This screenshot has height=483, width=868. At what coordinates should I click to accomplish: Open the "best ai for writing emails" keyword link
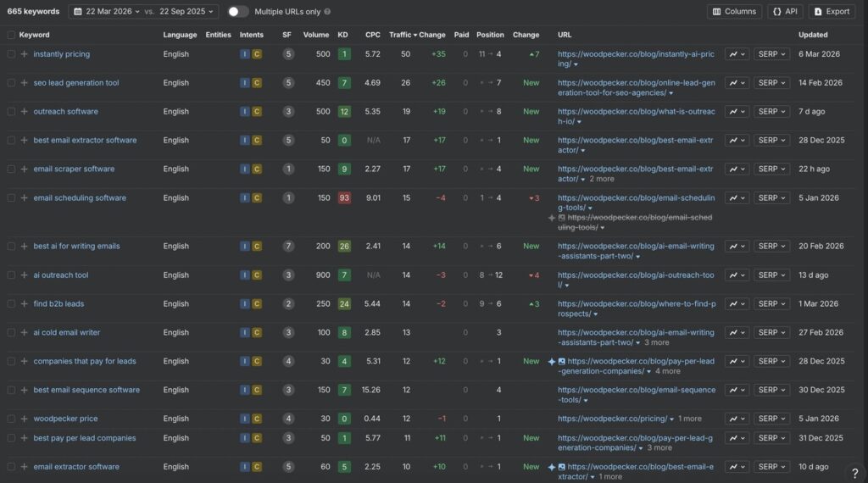click(x=76, y=247)
